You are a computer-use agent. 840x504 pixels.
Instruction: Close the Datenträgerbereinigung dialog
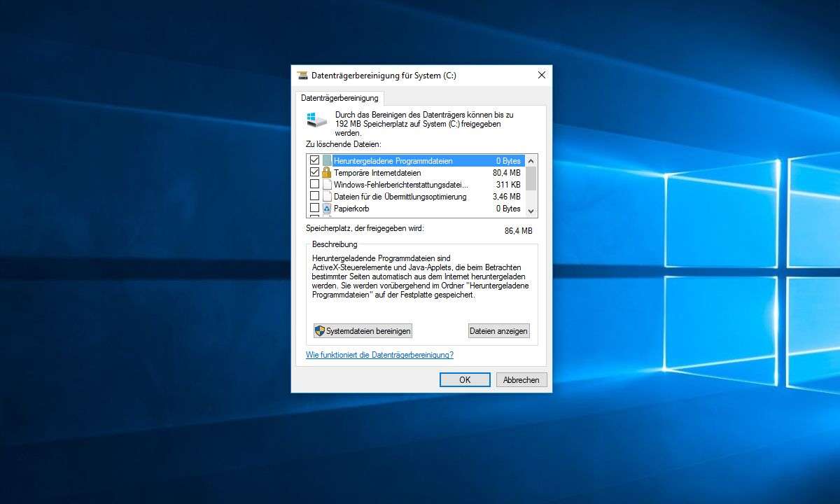541,75
